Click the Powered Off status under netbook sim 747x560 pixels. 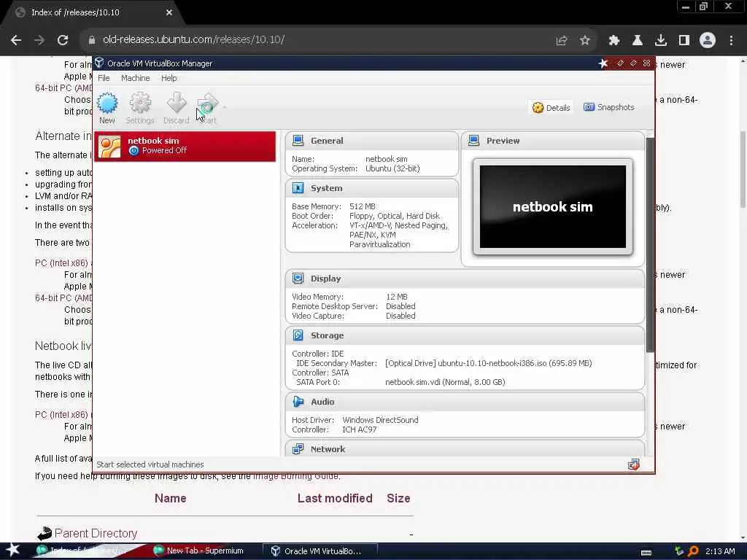coord(158,150)
